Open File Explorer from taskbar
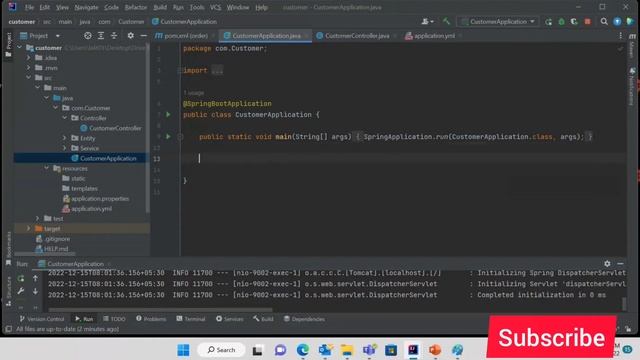This screenshot has height=360, width=640. point(347,350)
